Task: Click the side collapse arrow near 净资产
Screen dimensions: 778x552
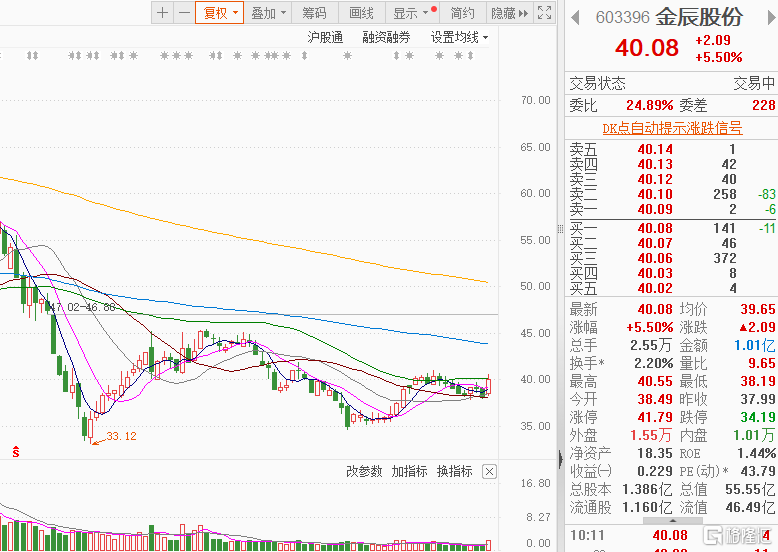Action: tap(561, 459)
